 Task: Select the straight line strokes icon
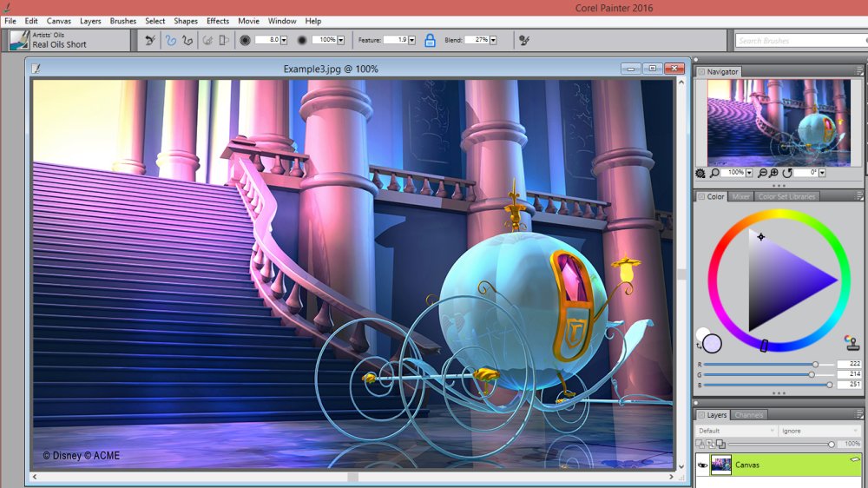[x=187, y=40]
